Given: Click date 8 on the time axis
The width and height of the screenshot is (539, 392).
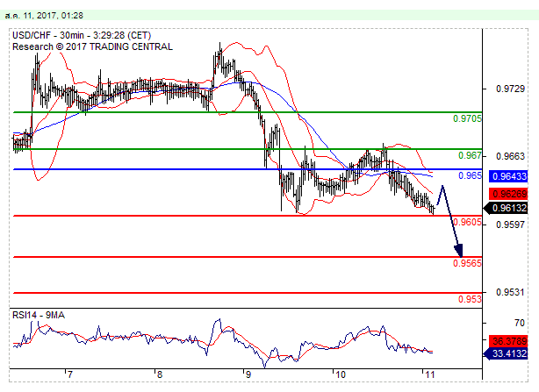Looking at the screenshot, I should 160,374.
